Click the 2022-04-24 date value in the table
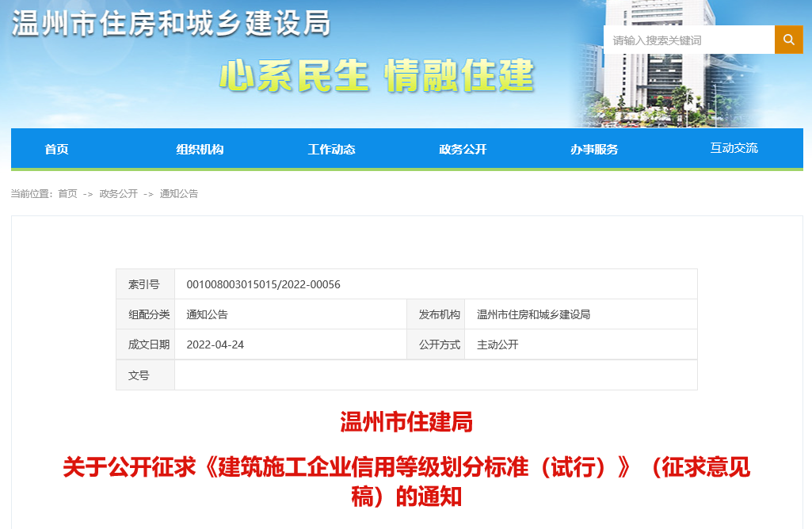The image size is (812, 529). [217, 344]
